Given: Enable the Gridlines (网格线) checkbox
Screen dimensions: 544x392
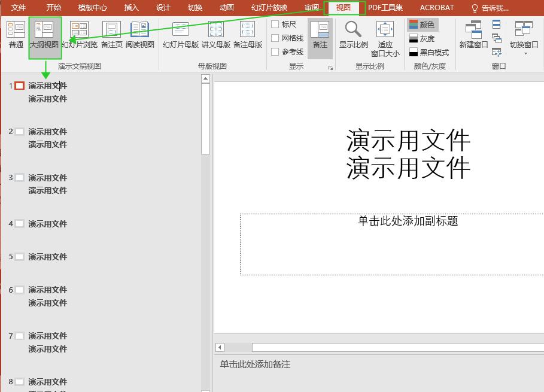Looking at the screenshot, I should click(x=275, y=38).
